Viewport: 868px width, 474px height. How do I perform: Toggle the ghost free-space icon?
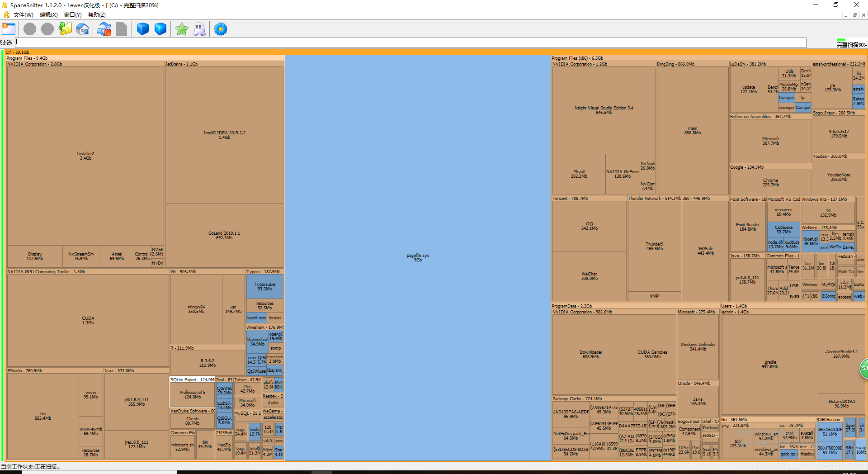pos(199,29)
